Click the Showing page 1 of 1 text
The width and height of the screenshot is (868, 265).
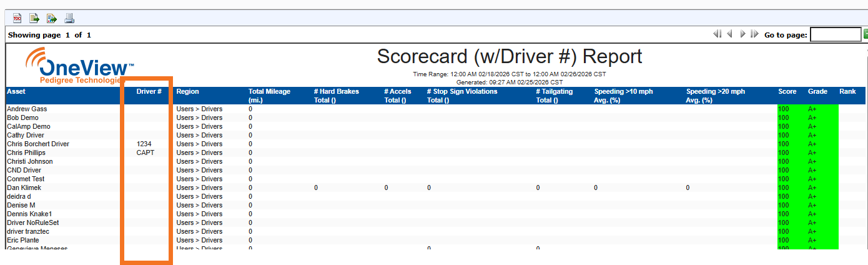tap(49, 35)
